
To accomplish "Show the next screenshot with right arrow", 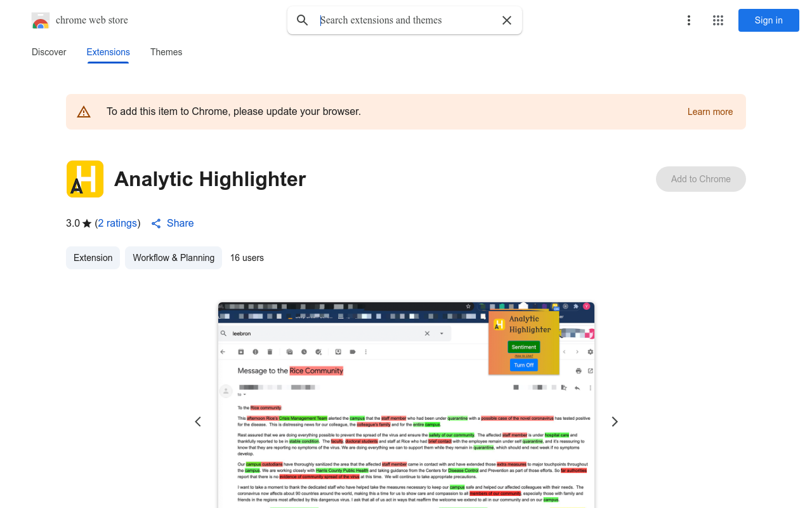I will click(614, 422).
